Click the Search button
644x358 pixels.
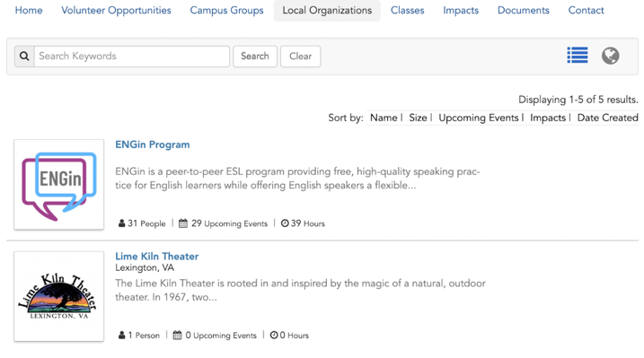click(255, 57)
